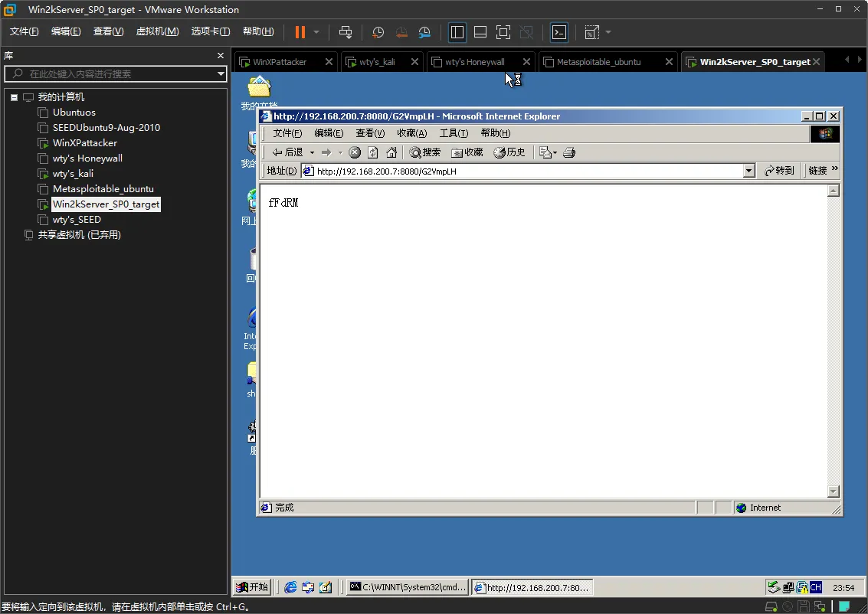This screenshot has height=614, width=868.
Task: Click the 转到 go button
Action: [x=779, y=171]
